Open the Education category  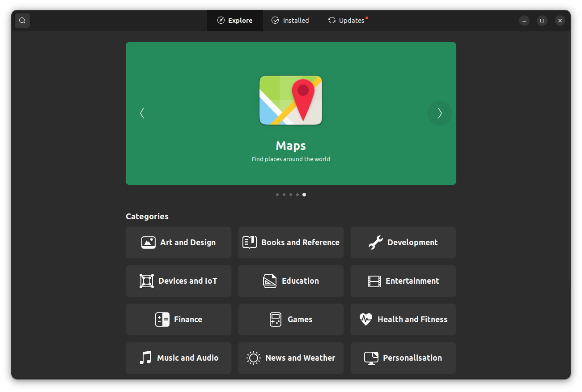[291, 281]
